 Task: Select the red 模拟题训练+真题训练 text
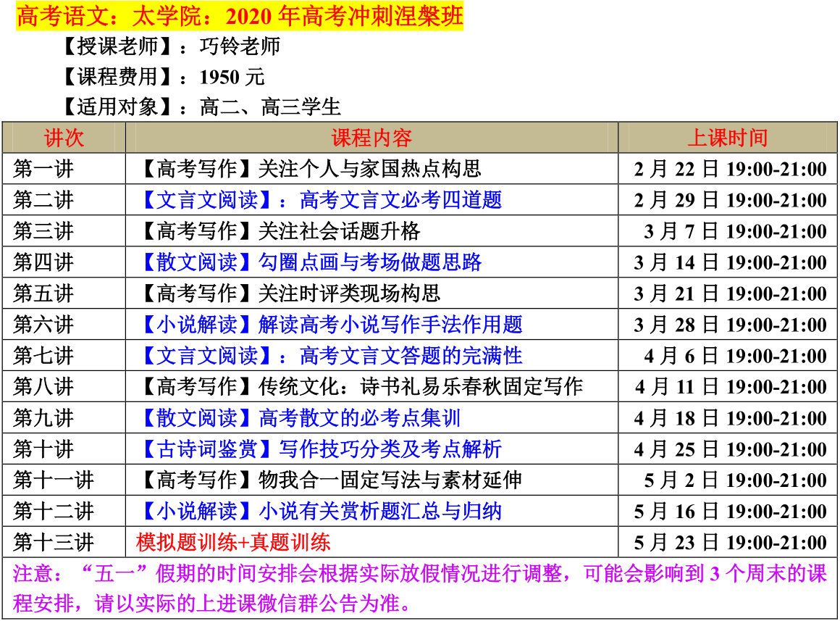click(233, 543)
